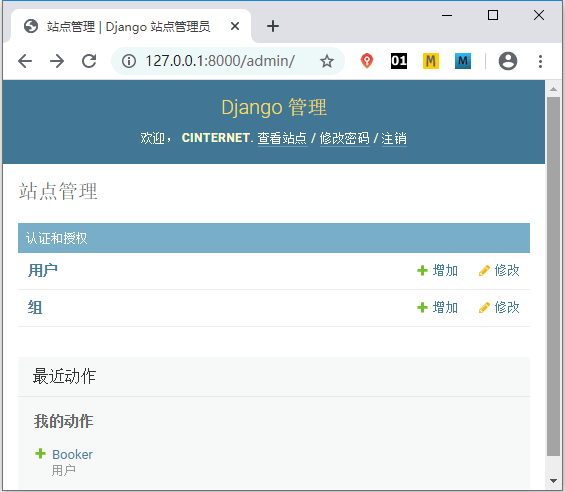Open the 查看站点 link

tap(282, 138)
